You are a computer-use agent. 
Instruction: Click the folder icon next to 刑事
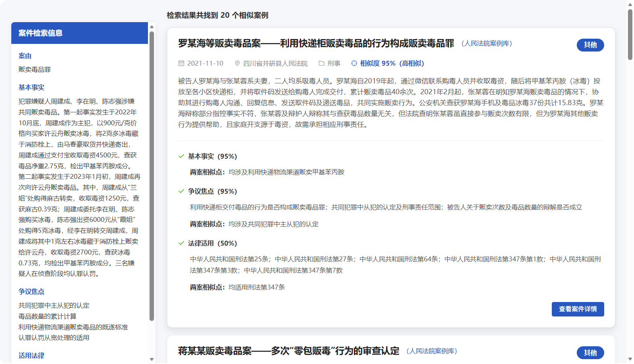tap(322, 63)
